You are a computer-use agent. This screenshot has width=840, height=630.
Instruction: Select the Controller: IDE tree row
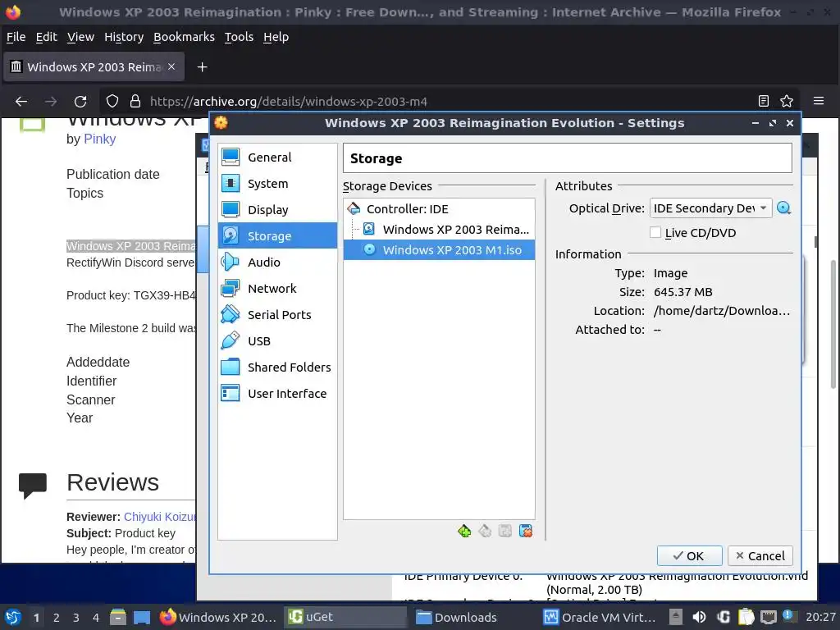439,209
